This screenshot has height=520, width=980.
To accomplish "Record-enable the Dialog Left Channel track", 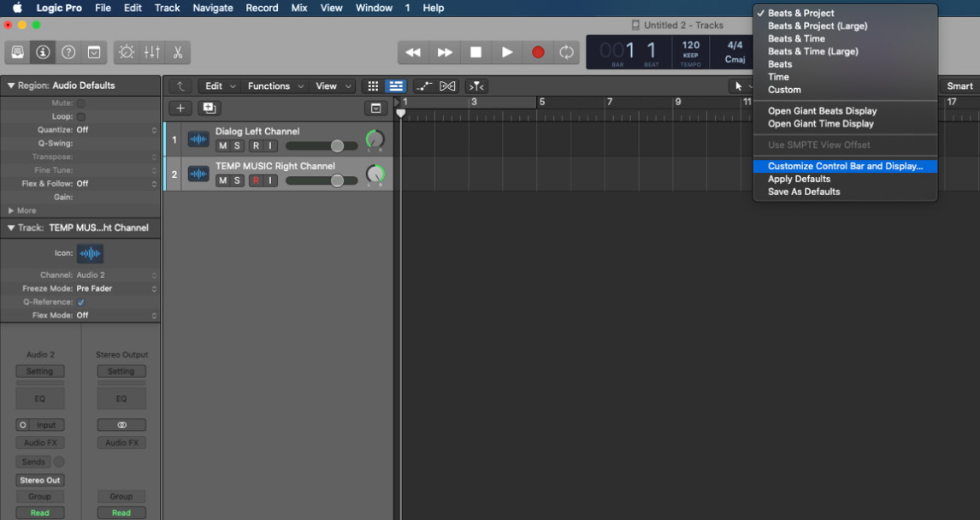I will click(256, 146).
